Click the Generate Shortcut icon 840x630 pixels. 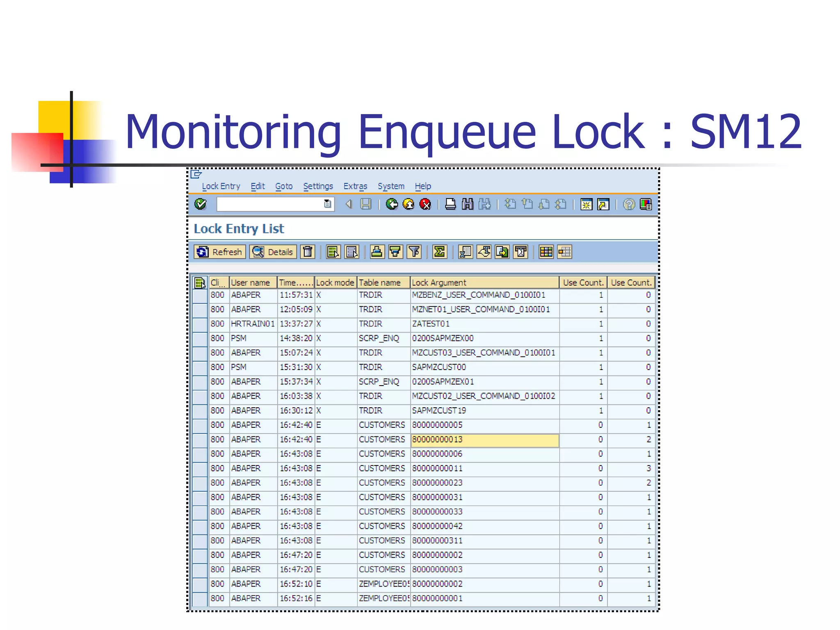[604, 204]
